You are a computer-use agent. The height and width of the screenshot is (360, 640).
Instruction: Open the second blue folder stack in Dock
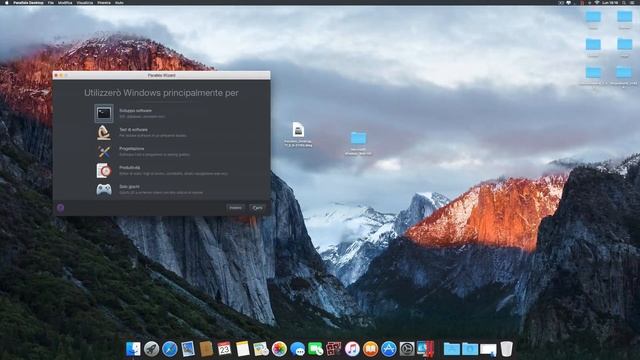(470, 349)
